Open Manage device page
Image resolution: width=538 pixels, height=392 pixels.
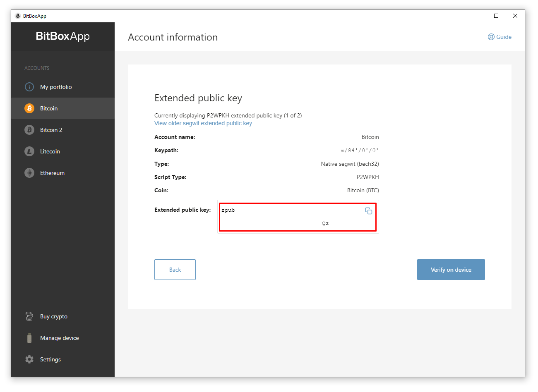coord(63,338)
